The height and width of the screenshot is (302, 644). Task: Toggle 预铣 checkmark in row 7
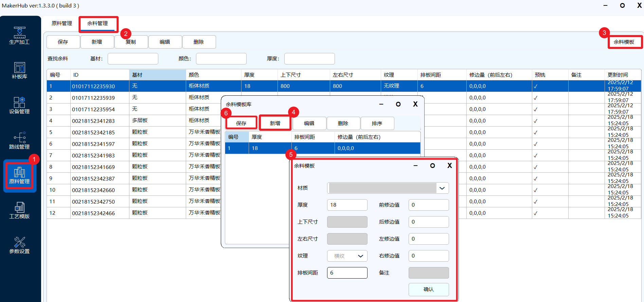click(x=535, y=156)
